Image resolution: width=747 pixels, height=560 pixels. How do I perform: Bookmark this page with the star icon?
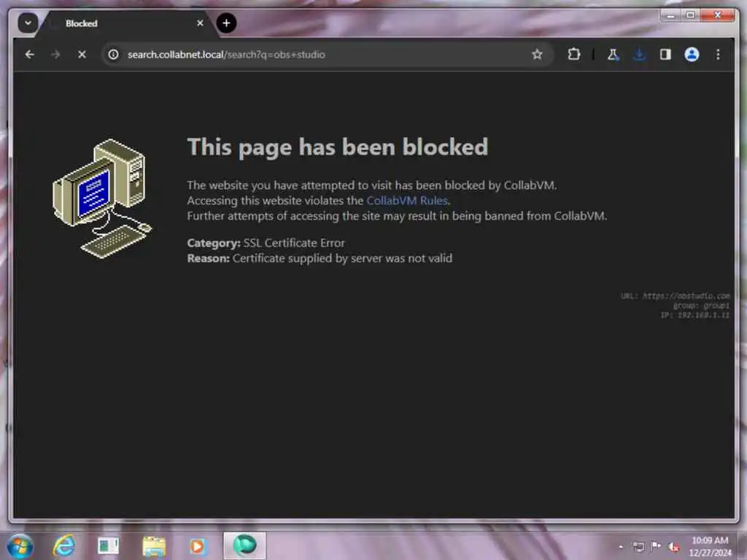click(537, 54)
